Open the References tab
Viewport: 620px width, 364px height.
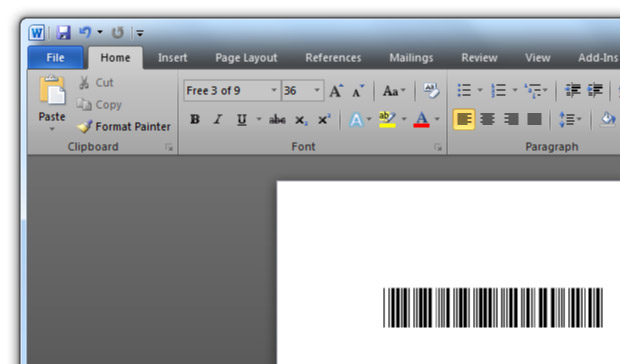tap(333, 58)
